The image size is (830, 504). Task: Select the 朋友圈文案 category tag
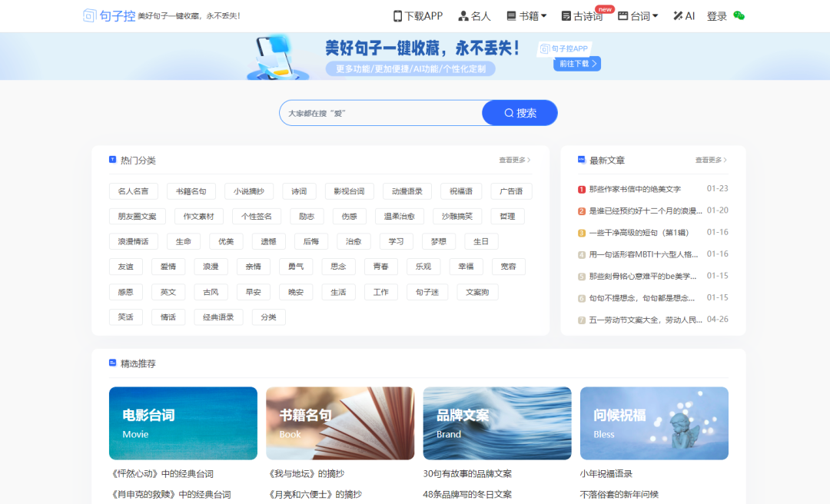tap(137, 216)
